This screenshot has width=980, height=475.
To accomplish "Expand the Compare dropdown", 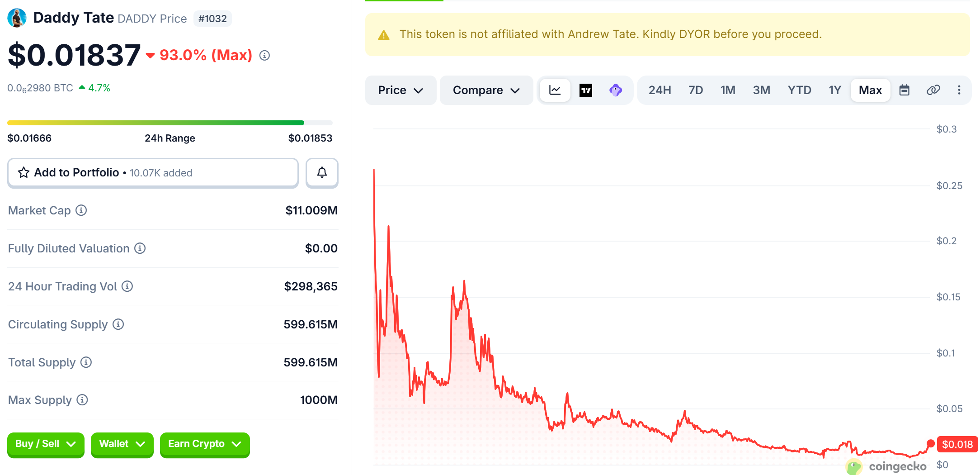I will pyautogui.click(x=486, y=90).
